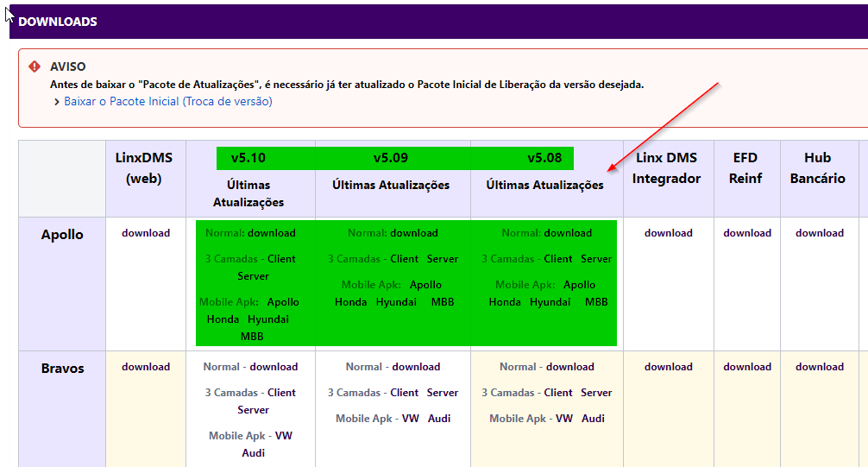
Task: Open Bravos v5.09 3 Camadas Server link
Action: pyautogui.click(x=443, y=393)
